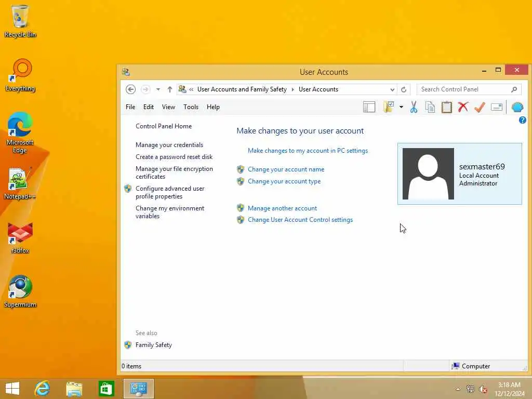Open Family Safety under See also
The image size is (532, 399).
pos(153,345)
